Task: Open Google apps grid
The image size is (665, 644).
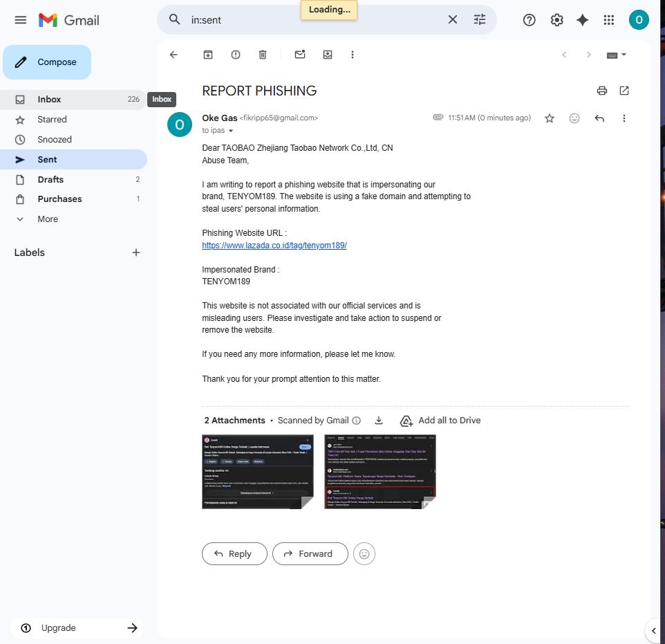Action: (608, 20)
